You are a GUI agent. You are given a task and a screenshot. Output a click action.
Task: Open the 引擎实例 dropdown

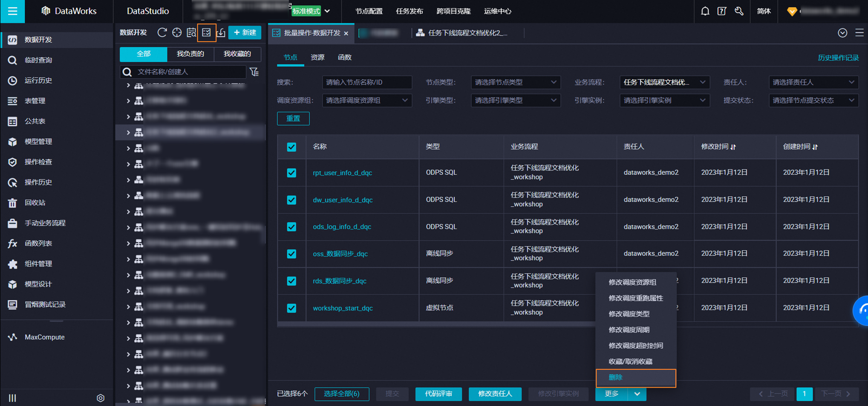[664, 100]
